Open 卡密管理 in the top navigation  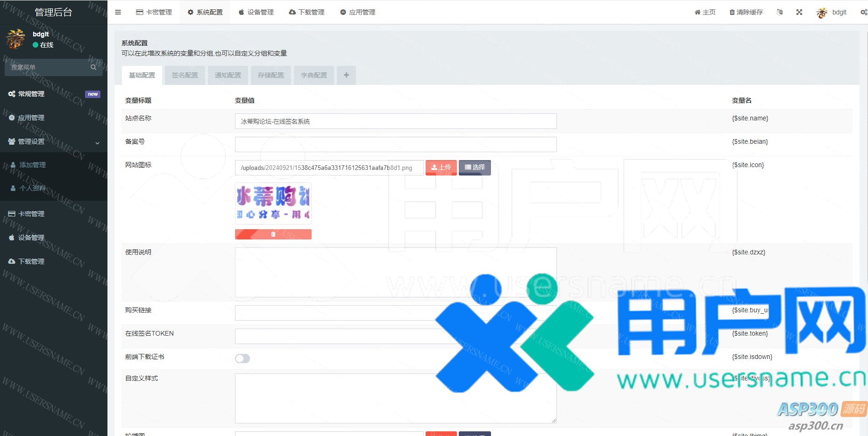point(154,12)
